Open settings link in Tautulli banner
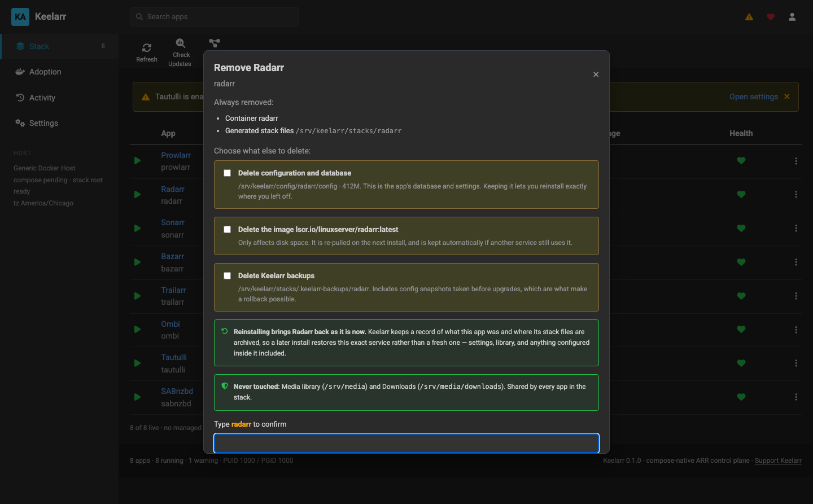The image size is (813, 504). tap(754, 97)
